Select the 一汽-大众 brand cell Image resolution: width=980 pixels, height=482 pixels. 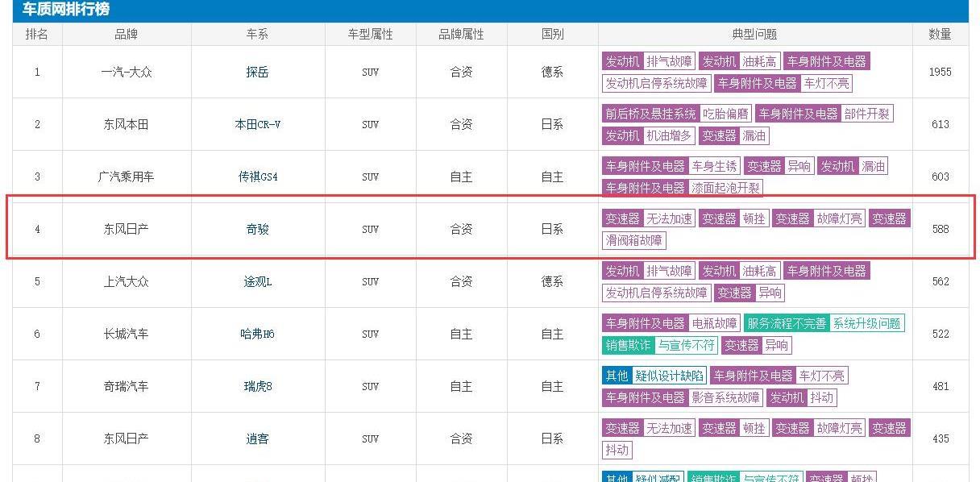[x=127, y=72]
